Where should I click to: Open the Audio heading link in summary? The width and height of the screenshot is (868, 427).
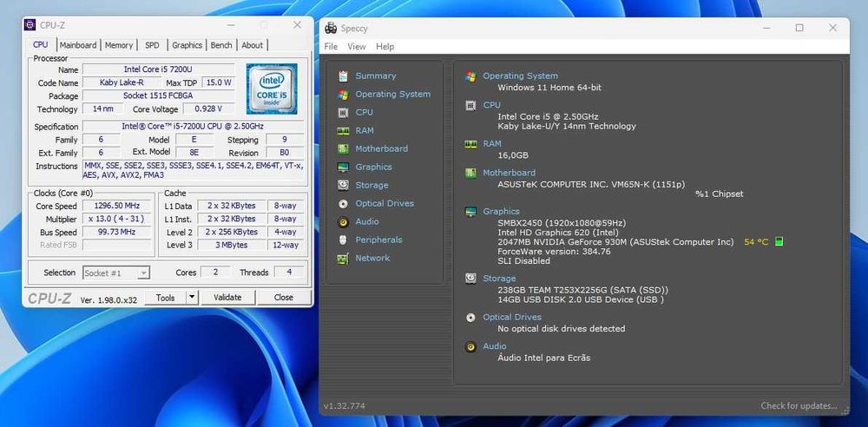click(x=495, y=346)
